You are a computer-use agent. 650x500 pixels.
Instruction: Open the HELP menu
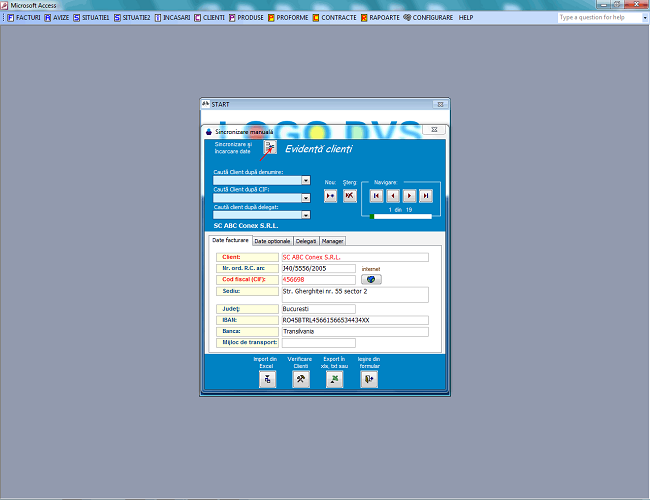466,17
